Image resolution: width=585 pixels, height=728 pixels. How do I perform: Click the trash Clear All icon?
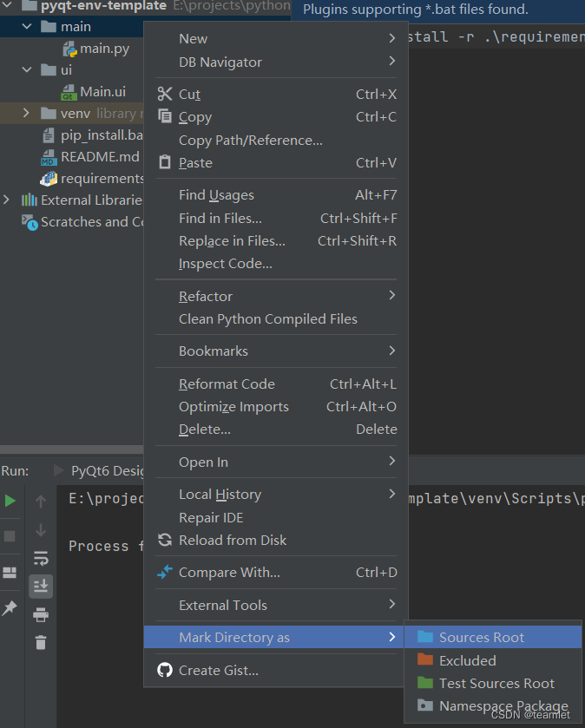tap(41, 643)
